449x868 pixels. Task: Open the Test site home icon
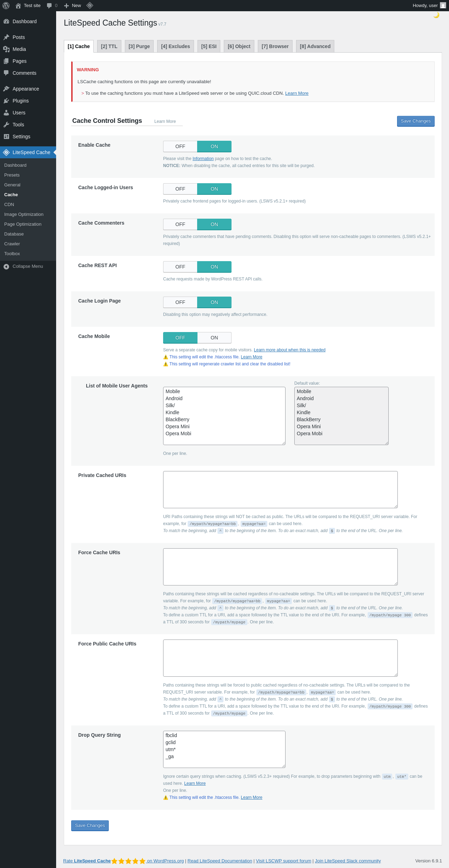pos(18,6)
